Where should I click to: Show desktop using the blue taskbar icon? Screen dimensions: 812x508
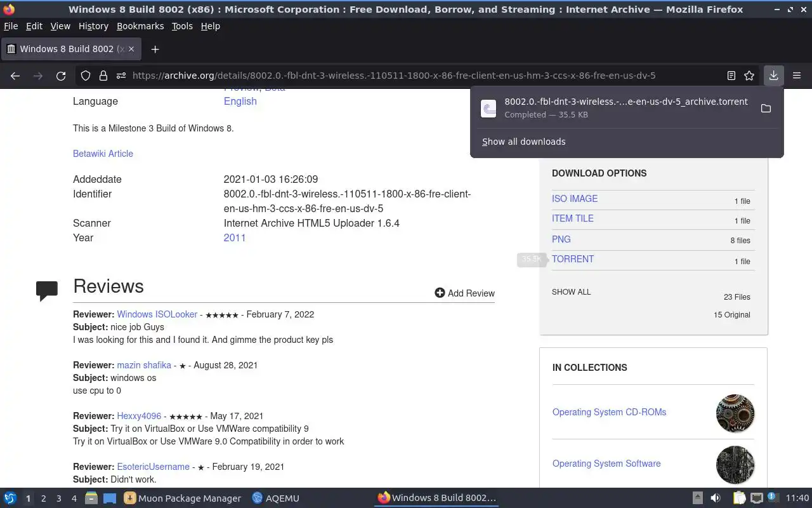pyautogui.click(x=109, y=498)
